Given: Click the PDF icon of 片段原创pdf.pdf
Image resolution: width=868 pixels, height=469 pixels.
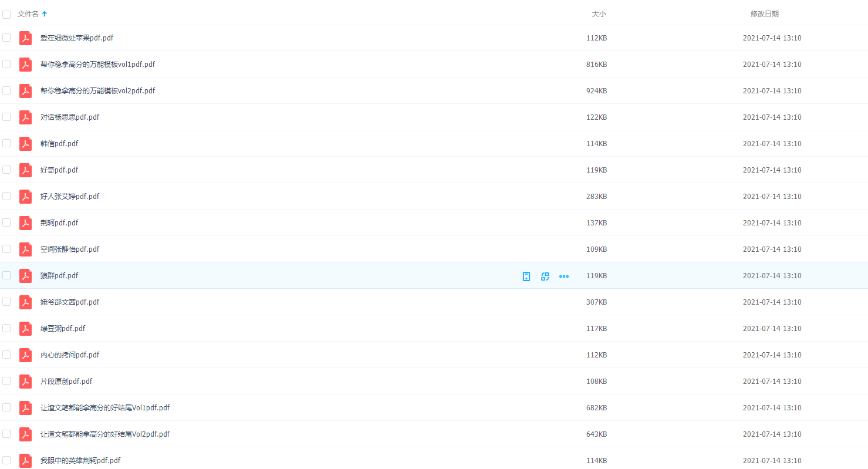Looking at the screenshot, I should pyautogui.click(x=25, y=382).
